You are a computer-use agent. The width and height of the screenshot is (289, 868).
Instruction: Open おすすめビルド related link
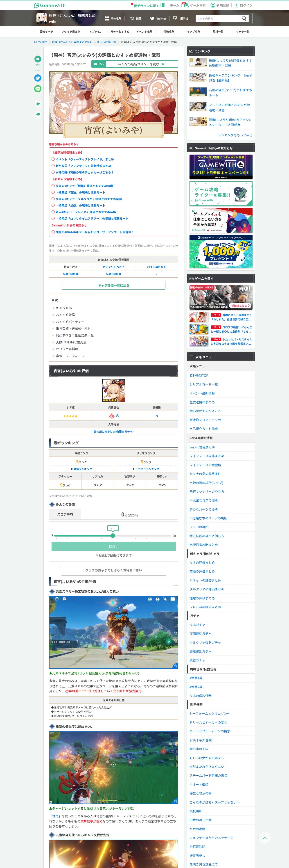click(x=156, y=267)
